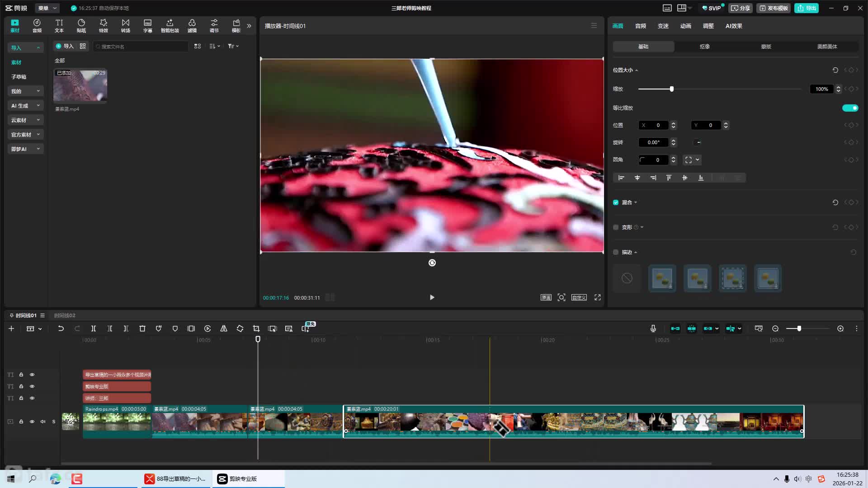868x488 pixels.
Task: Click the 导出 export button
Action: 807,8
